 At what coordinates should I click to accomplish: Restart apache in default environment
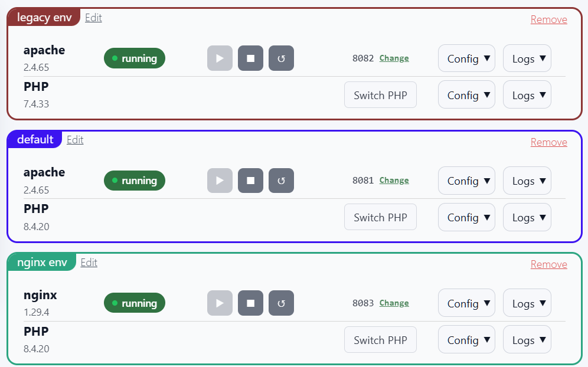pyautogui.click(x=281, y=181)
